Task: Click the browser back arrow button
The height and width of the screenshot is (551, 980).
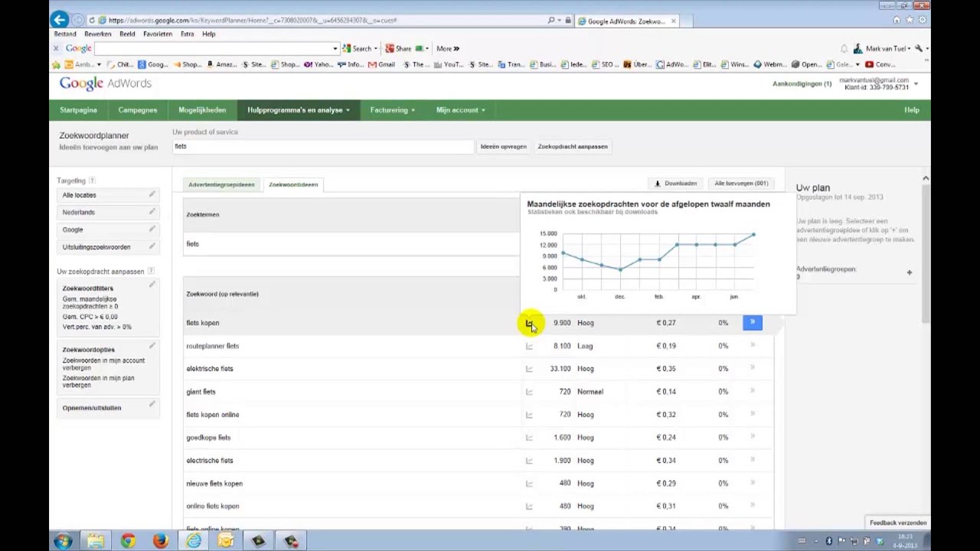Action: pyautogui.click(x=60, y=20)
